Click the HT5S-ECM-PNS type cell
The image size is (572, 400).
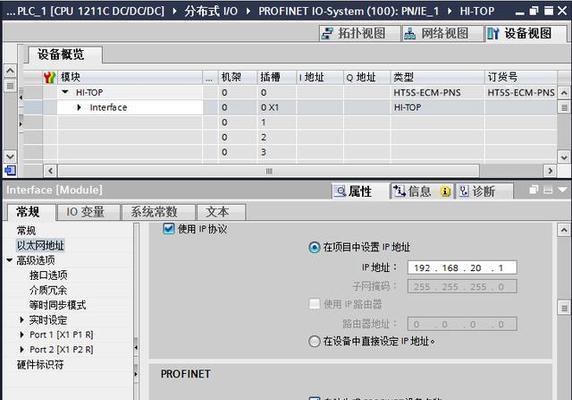coord(437,93)
